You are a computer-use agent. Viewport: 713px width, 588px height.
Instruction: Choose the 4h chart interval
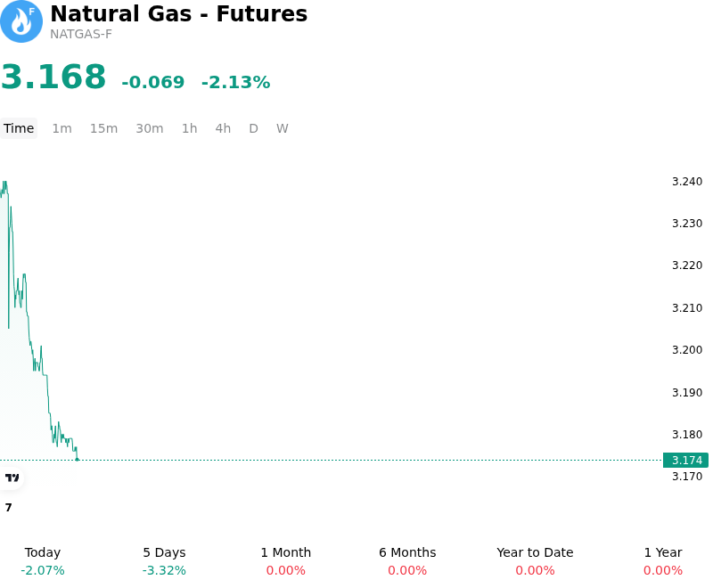coord(223,128)
